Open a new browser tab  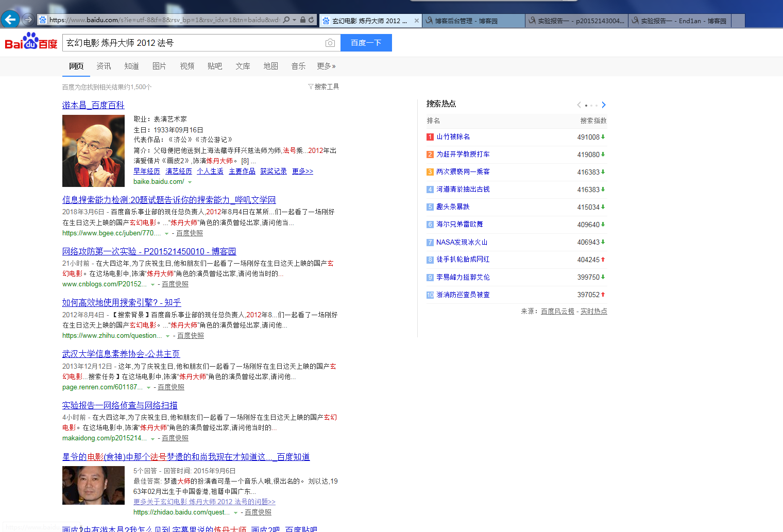coord(738,21)
